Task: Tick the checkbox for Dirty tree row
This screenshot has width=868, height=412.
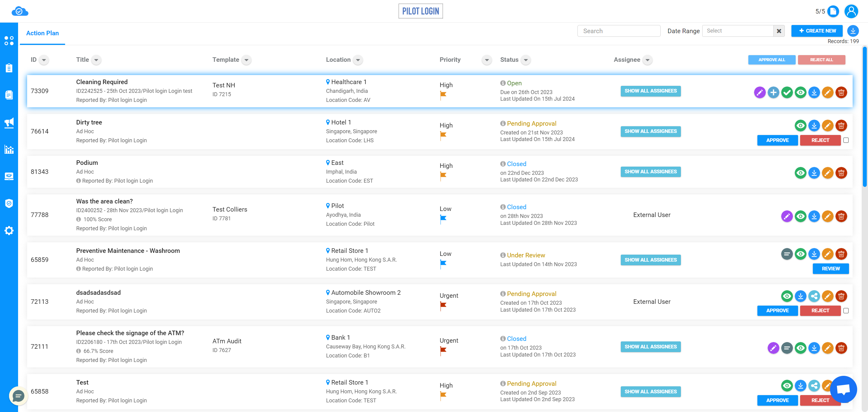Action: (x=846, y=140)
